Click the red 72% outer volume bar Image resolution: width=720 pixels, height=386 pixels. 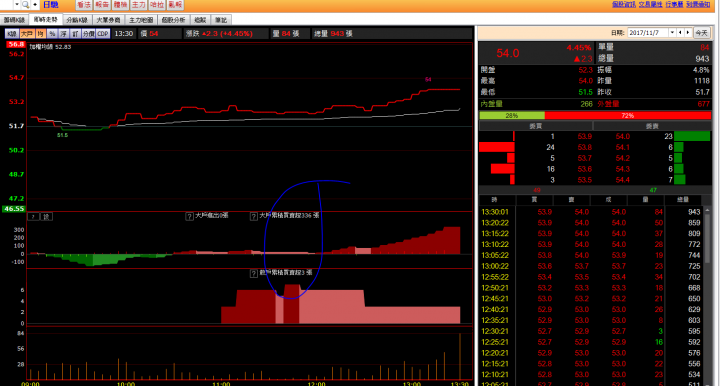click(x=628, y=116)
